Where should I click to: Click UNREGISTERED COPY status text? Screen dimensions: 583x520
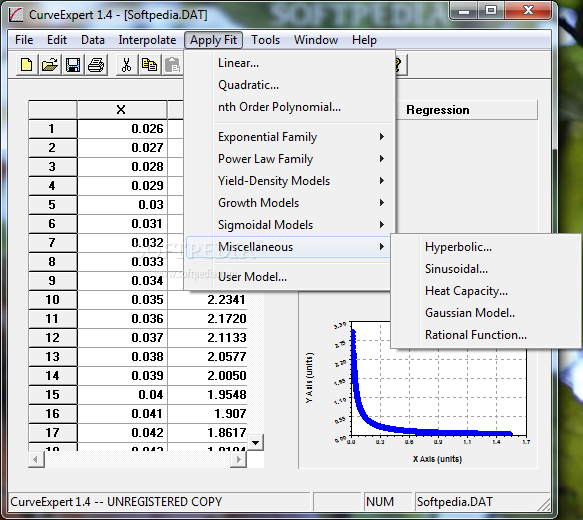pos(164,502)
